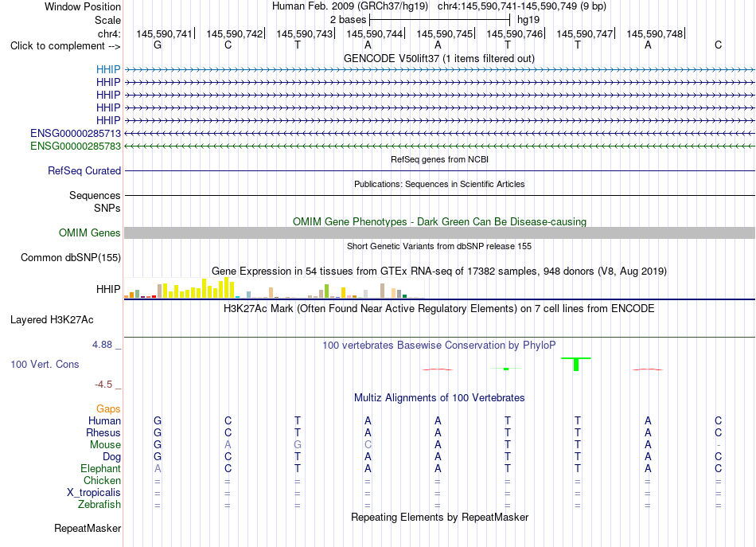Click the RefSeq Curated track label
Screen dimensions: 756x547
pyautogui.click(x=84, y=170)
